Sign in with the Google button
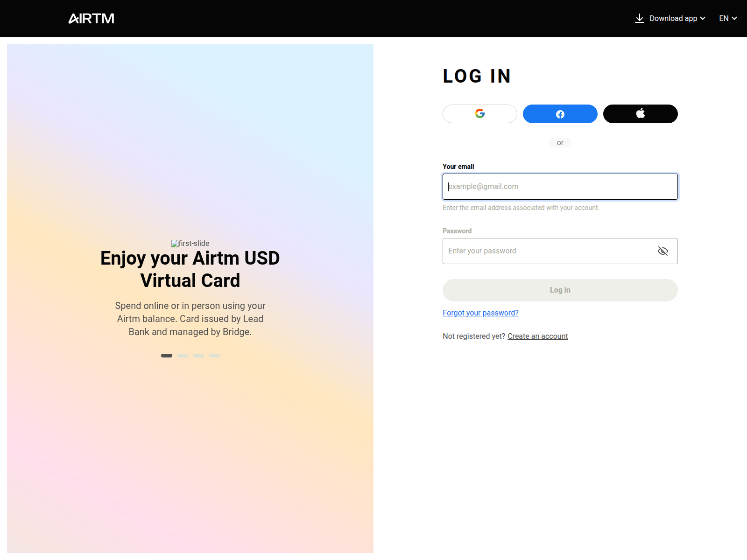This screenshot has width=747, height=560. point(480,114)
